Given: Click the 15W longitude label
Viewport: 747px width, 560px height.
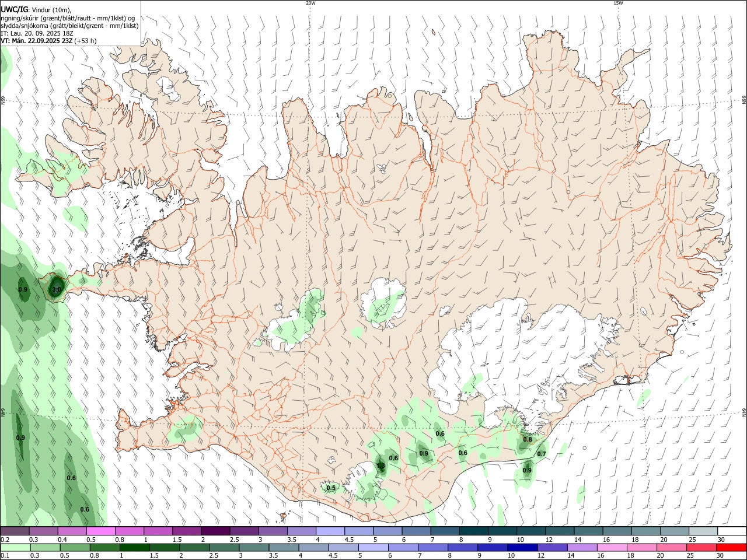Looking at the screenshot, I should tap(618, 3).
